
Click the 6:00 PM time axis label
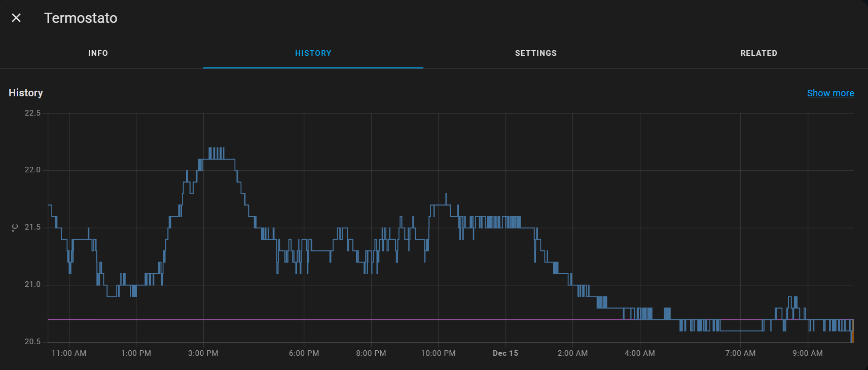click(x=304, y=353)
